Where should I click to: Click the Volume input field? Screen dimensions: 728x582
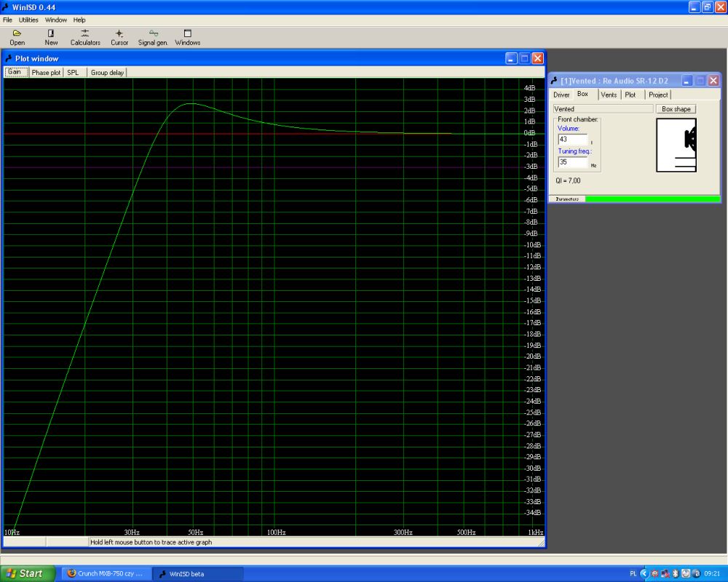572,139
